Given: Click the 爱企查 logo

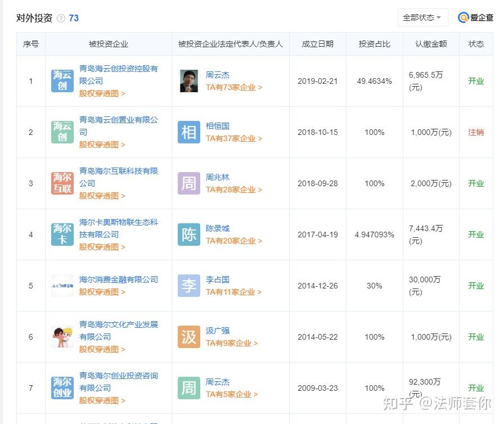Looking at the screenshot, I should tap(475, 17).
